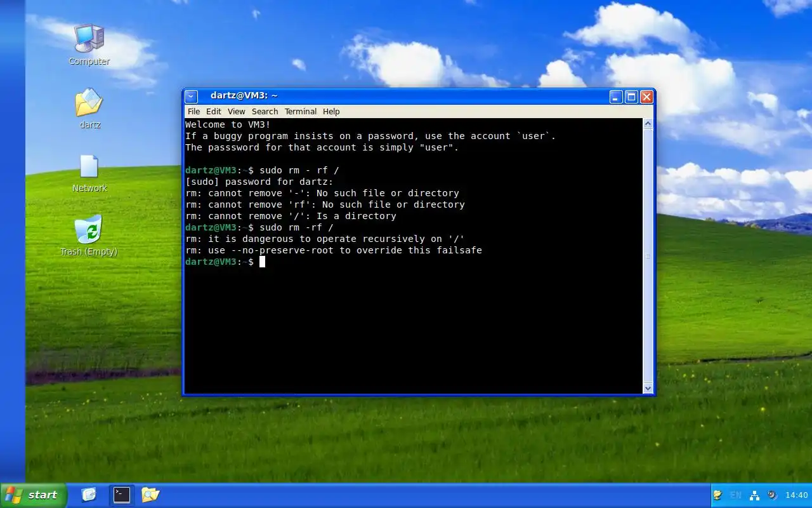812x508 pixels.
Task: Click the 'sudo rm - rf /' command line
Action: (x=262, y=170)
